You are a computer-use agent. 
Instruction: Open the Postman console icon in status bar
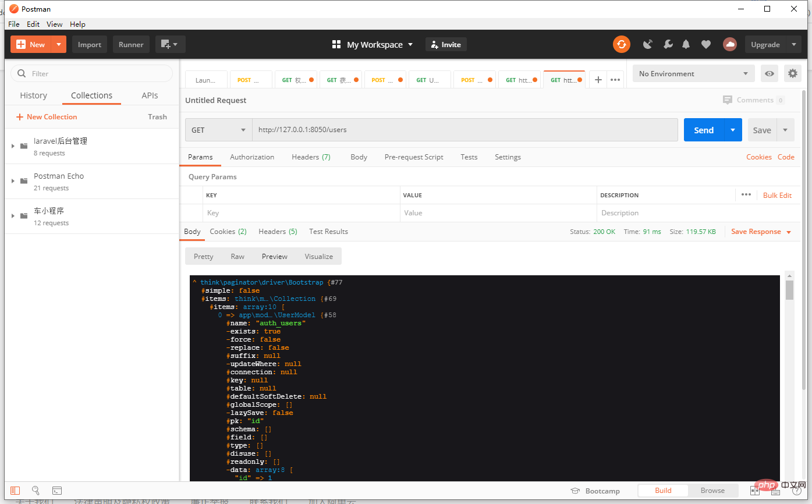(57, 491)
